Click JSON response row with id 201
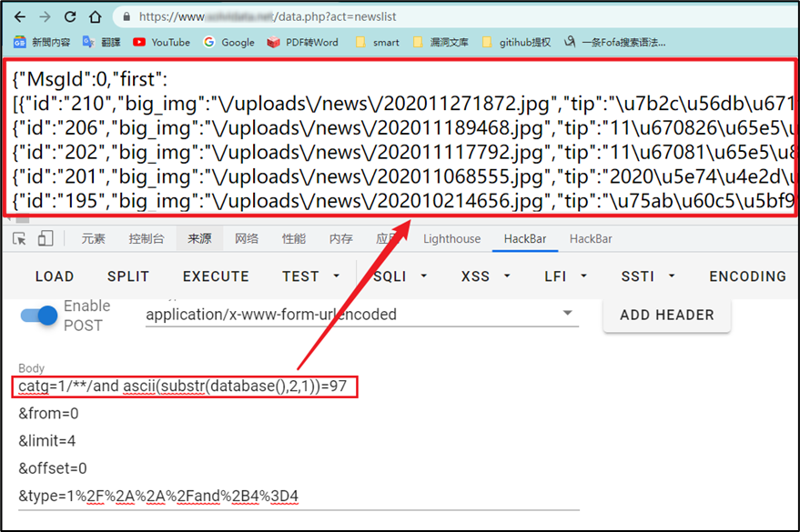This screenshot has height=532, width=800. pyautogui.click(x=403, y=176)
